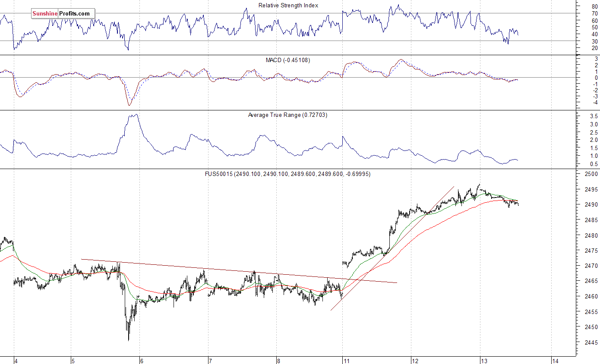Screen dimensions: 600x364
Task: Click the RSI axis value 70
Action: 594,14
